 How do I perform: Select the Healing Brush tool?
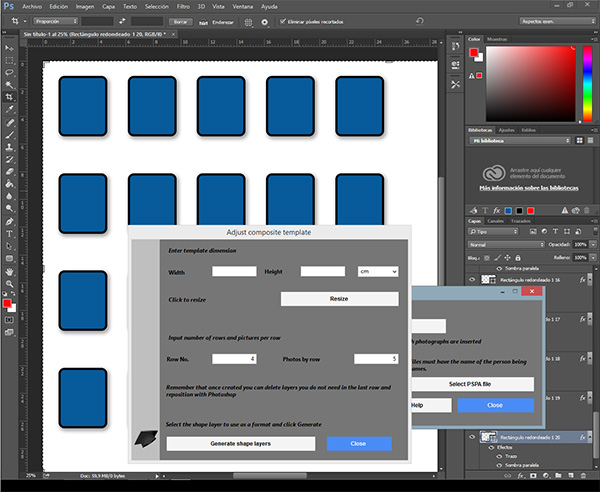9,122
